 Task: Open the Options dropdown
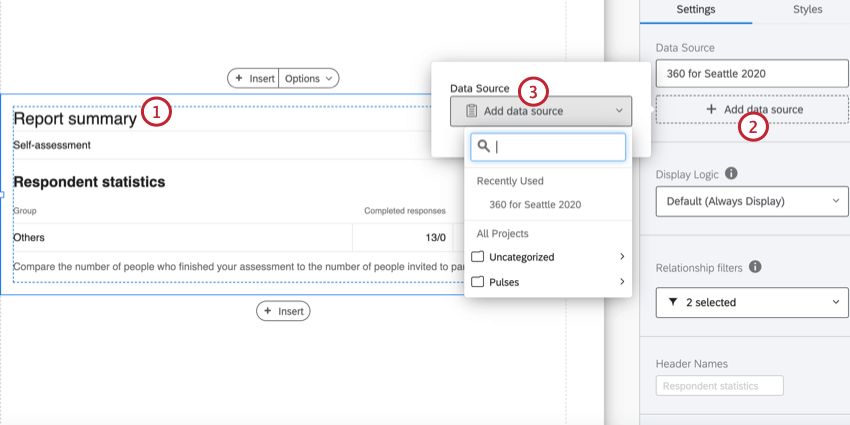click(308, 78)
